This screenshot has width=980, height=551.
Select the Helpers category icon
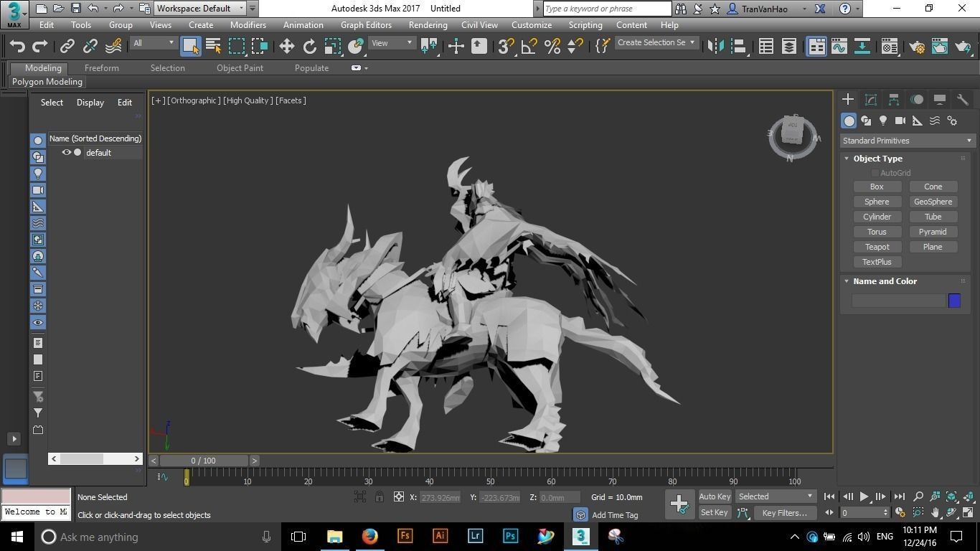click(x=918, y=121)
